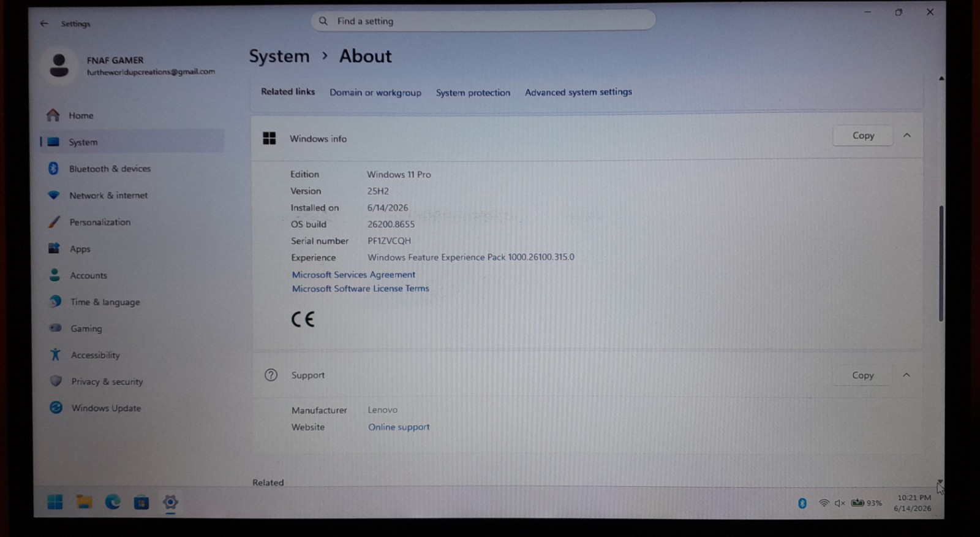Click the Gaming controller icon

55,328
